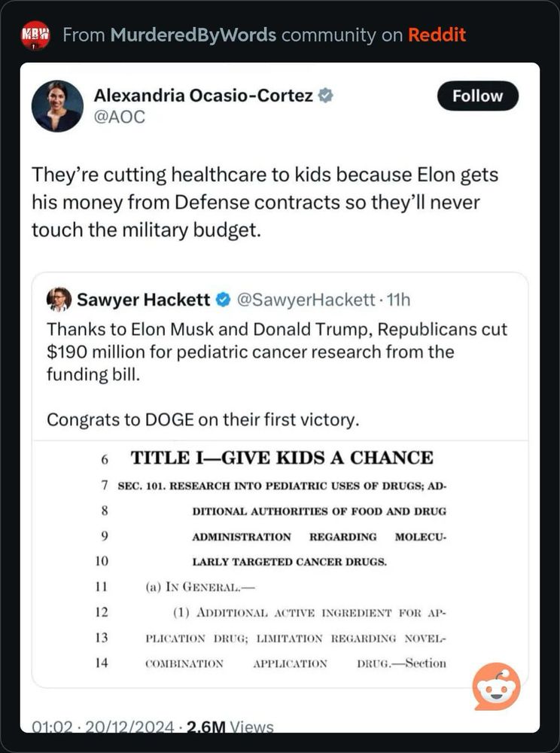Click AOC's gray verified badge
Screen dimensions: 560x753
coord(326,96)
